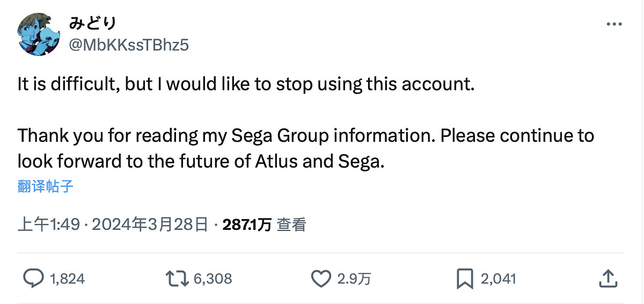Bookmark the post with the bookmark icon

pyautogui.click(x=464, y=278)
